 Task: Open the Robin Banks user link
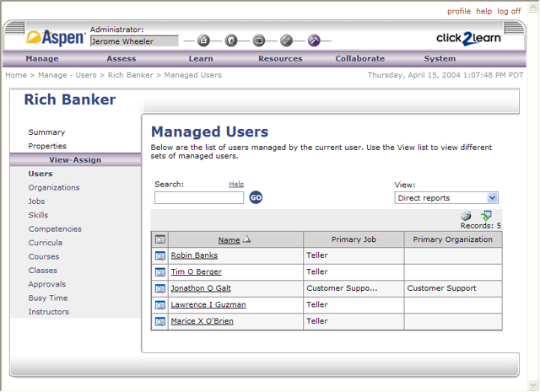pyautogui.click(x=194, y=255)
